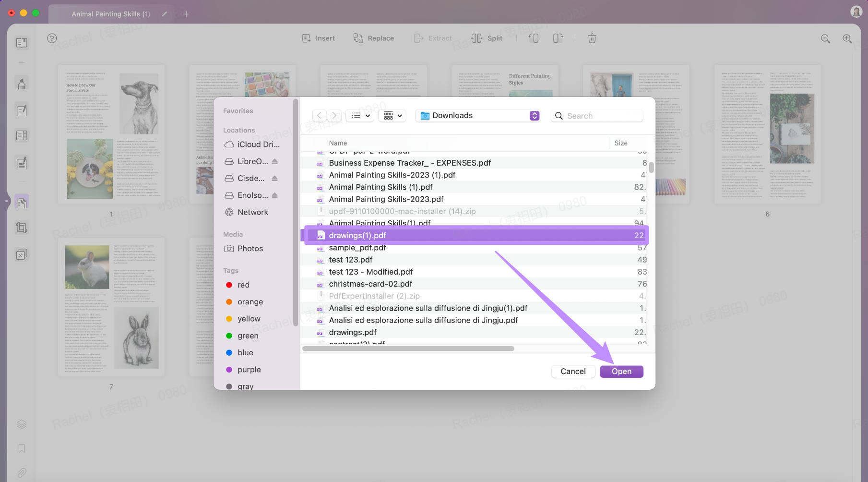Click page 1 thumbnail in background
Screen dimensions: 868x482
[x=111, y=134]
